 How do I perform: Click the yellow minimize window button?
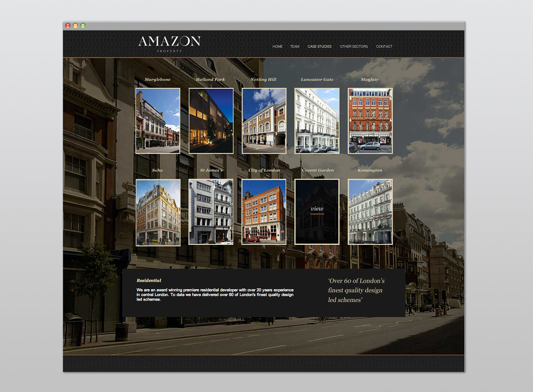pos(76,26)
